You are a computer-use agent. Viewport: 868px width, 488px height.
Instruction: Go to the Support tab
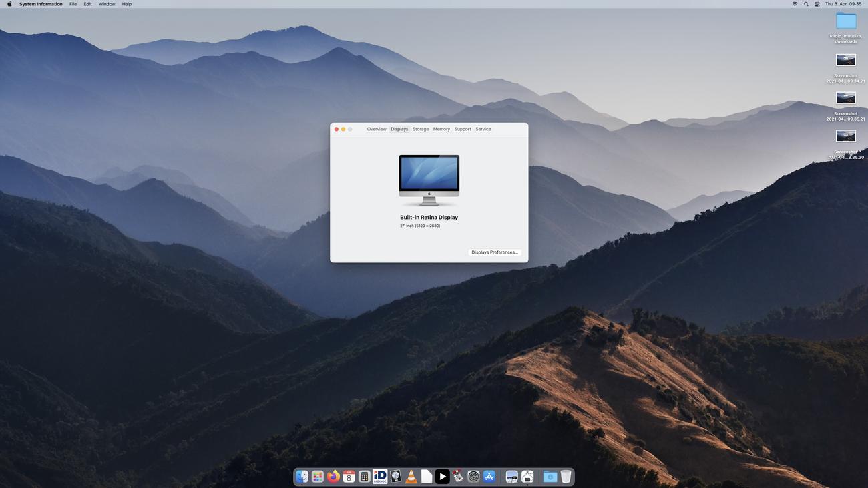[x=463, y=129]
